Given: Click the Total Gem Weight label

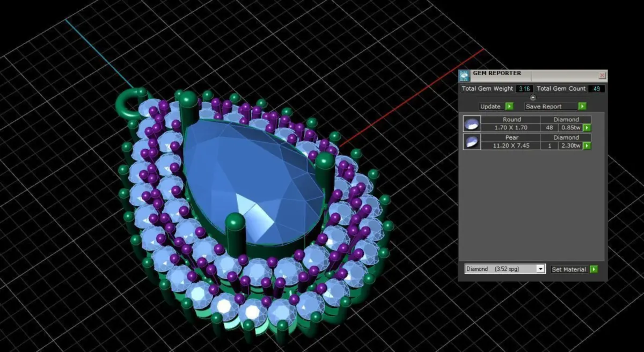Looking at the screenshot, I should tap(488, 89).
